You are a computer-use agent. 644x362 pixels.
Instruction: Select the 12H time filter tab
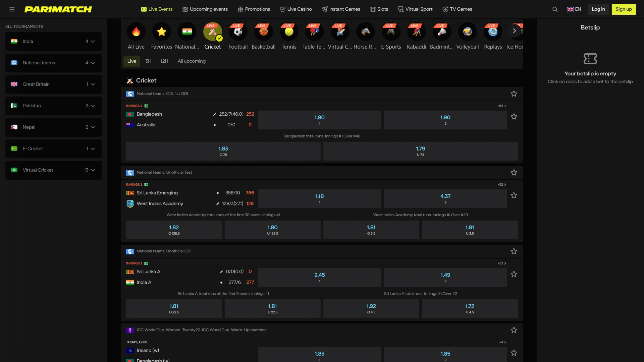(x=164, y=61)
